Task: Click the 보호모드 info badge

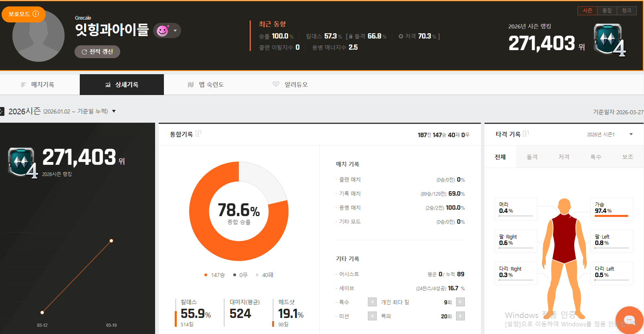Action: 24,14
